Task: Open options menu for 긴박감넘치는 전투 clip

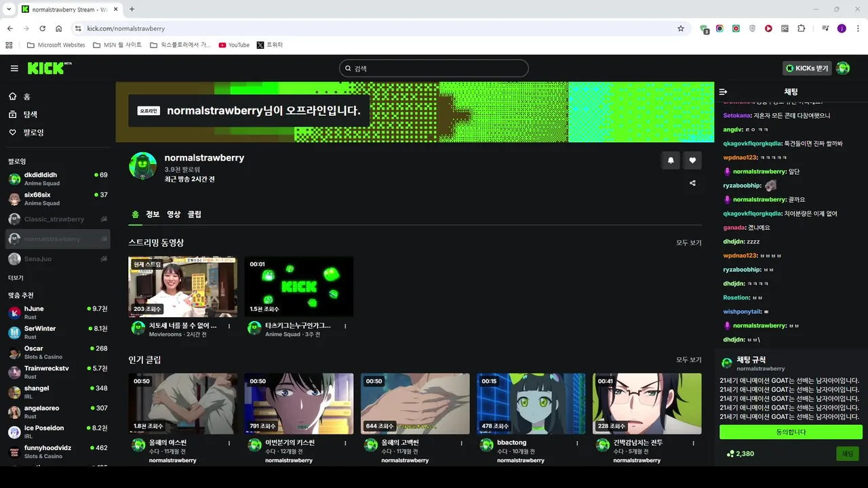Action: tap(693, 443)
